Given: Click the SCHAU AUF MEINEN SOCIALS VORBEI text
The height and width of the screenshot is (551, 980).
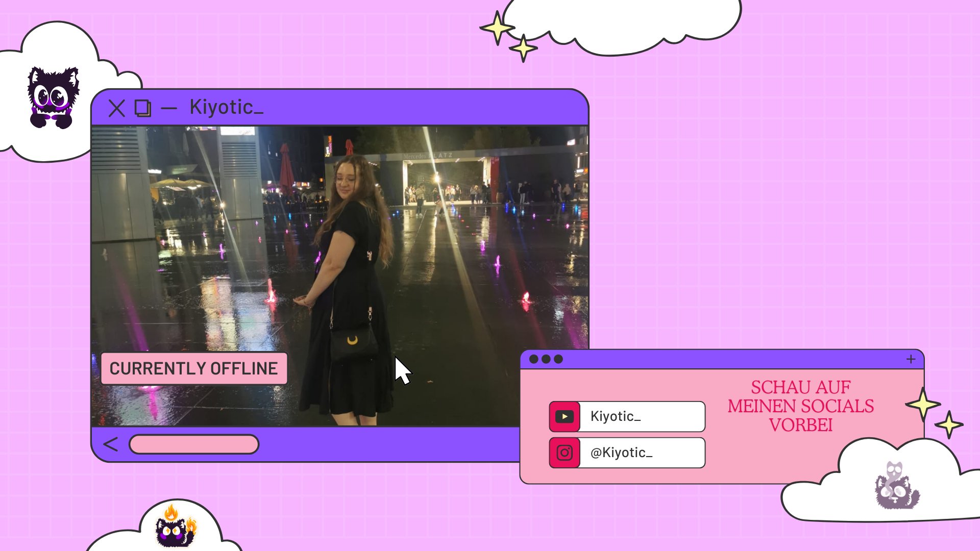Looking at the screenshot, I should coord(801,406).
